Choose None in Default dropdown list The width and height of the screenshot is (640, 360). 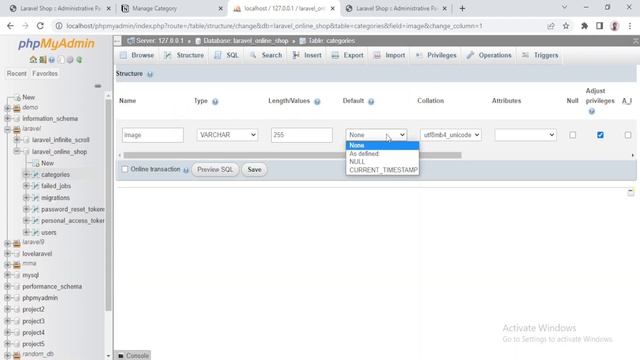pos(382,145)
